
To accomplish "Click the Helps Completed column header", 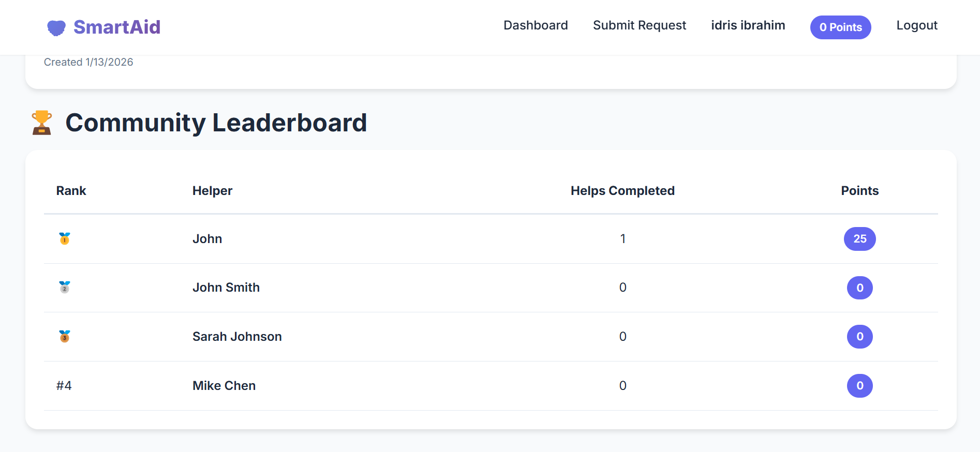I will pyautogui.click(x=622, y=191).
